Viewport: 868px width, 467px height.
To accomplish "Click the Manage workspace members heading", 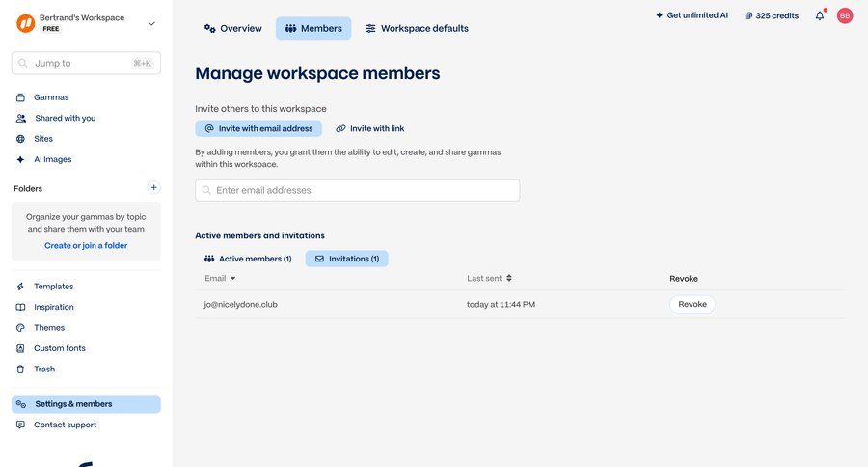I will 317,73.
